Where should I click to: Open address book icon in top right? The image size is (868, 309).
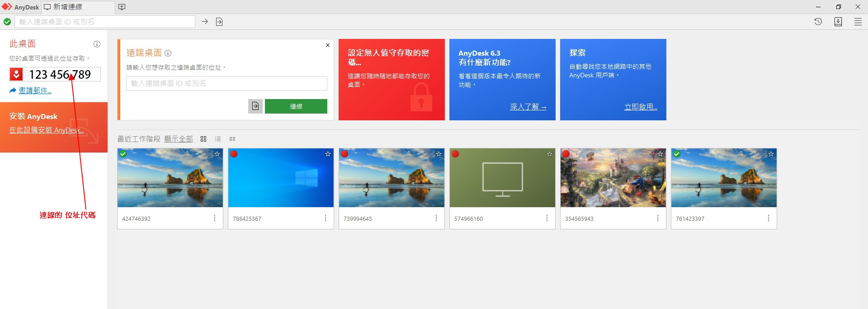(838, 22)
